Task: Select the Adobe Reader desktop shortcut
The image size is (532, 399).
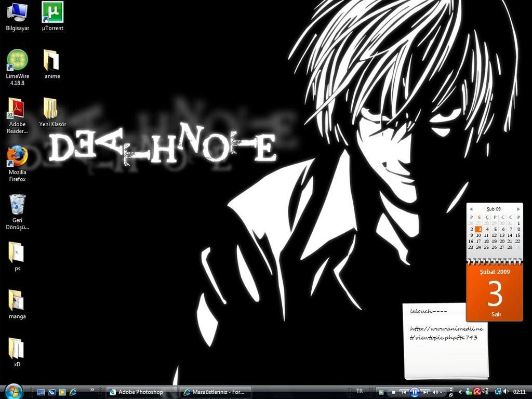Action: pos(17,116)
